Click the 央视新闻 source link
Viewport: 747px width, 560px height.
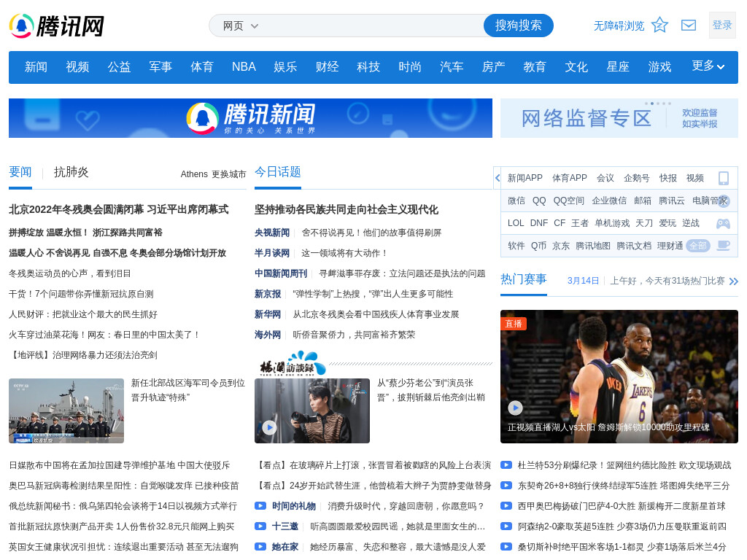pos(272,233)
